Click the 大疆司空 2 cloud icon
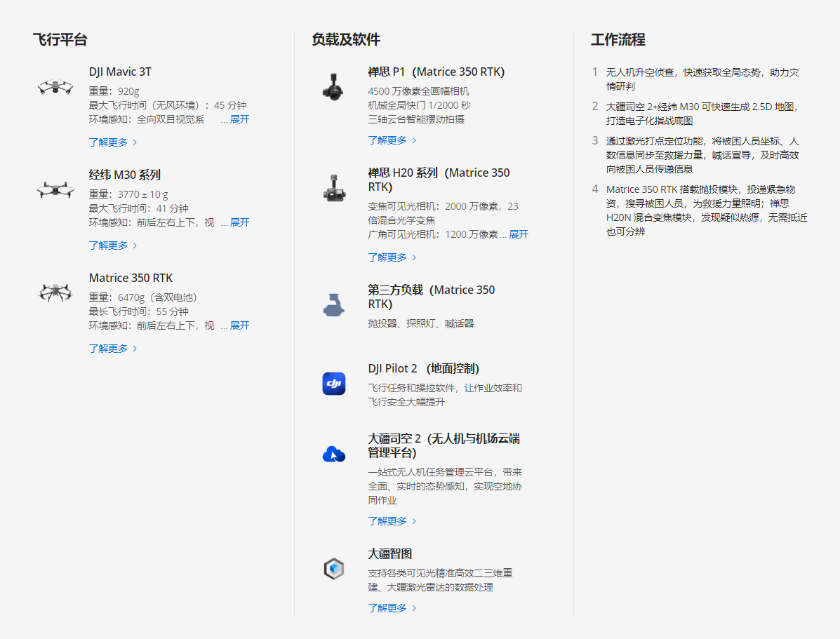This screenshot has width=840, height=639. click(333, 455)
